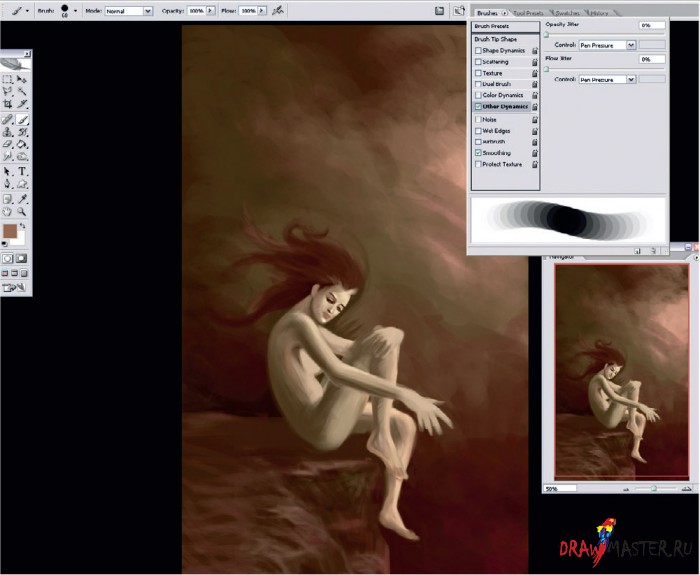Select the Brush tool in the toolbox
This screenshot has width=700, height=575.
(22, 119)
